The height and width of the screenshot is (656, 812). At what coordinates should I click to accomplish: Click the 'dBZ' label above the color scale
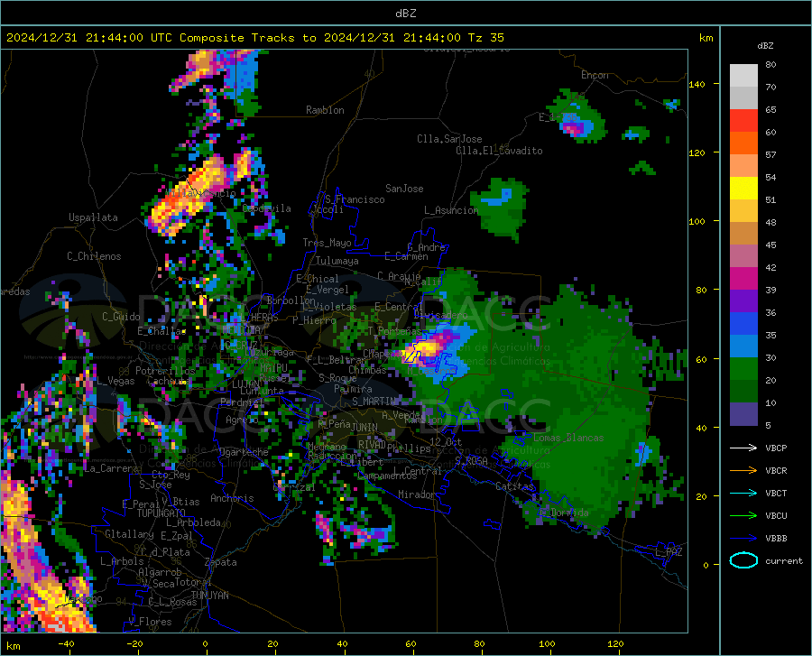point(765,45)
